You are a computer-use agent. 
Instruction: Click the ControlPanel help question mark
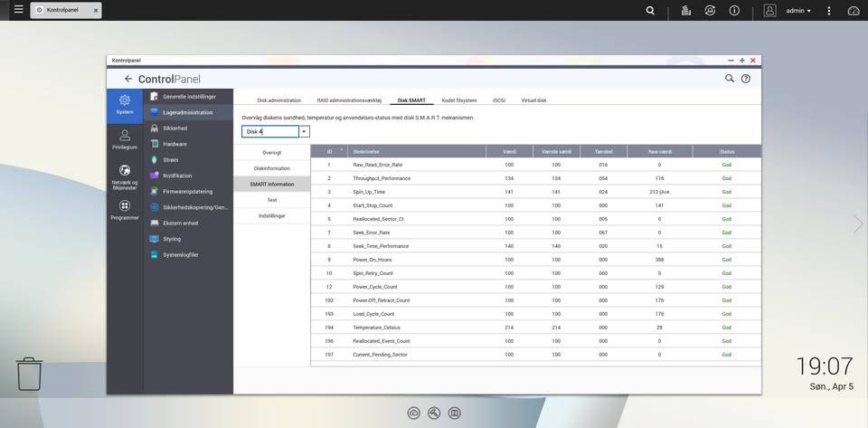[x=746, y=79]
